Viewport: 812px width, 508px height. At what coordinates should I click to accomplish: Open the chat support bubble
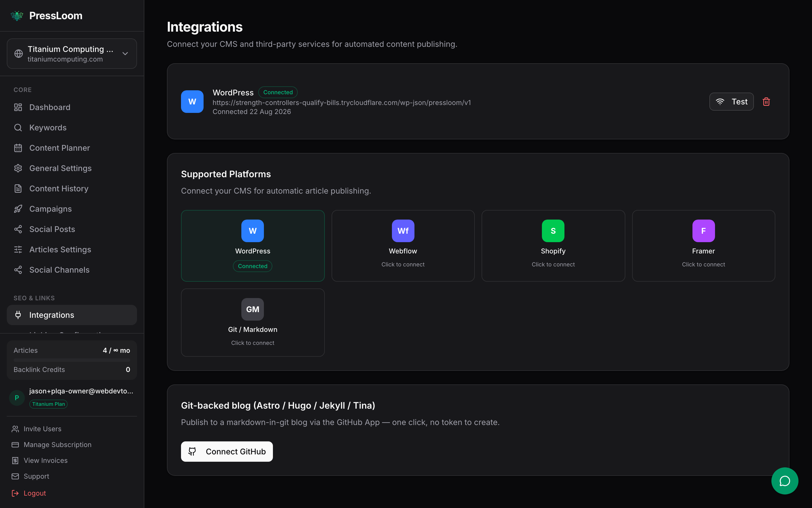click(x=785, y=481)
